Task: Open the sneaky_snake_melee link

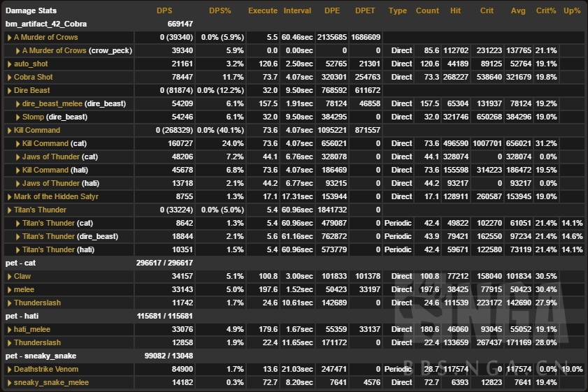Action: point(51,382)
